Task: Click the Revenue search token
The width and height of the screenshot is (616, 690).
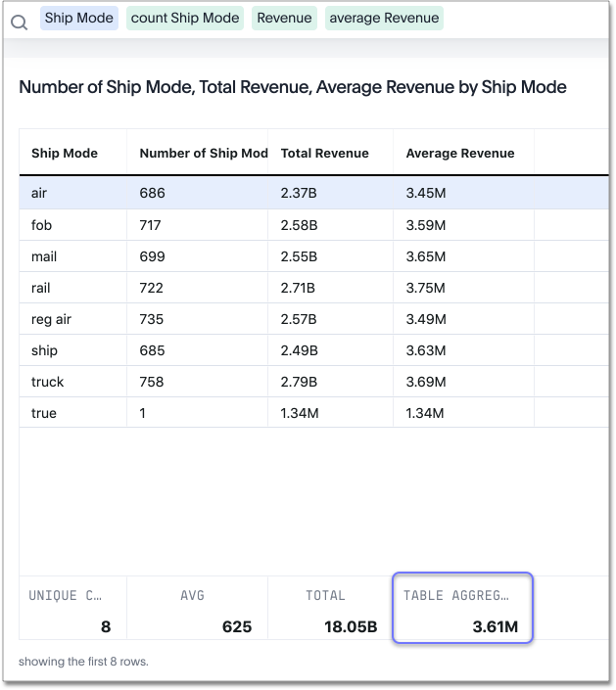Action: (x=284, y=19)
